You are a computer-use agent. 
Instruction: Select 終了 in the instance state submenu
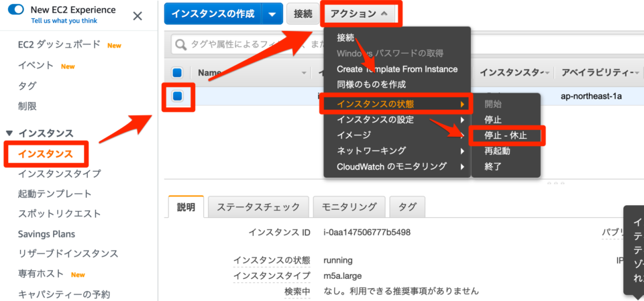tap(493, 166)
